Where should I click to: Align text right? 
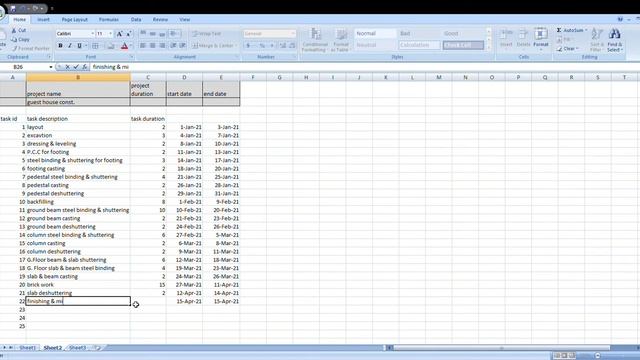tap(162, 46)
